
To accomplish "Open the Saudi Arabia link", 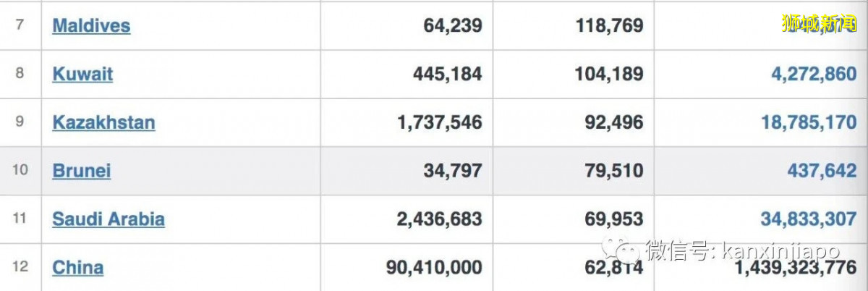I will click(x=109, y=219).
